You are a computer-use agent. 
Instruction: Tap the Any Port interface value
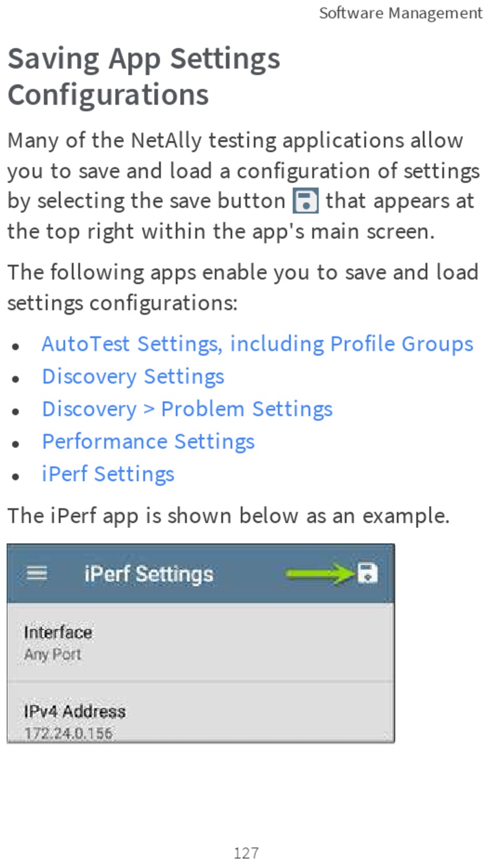(x=52, y=654)
